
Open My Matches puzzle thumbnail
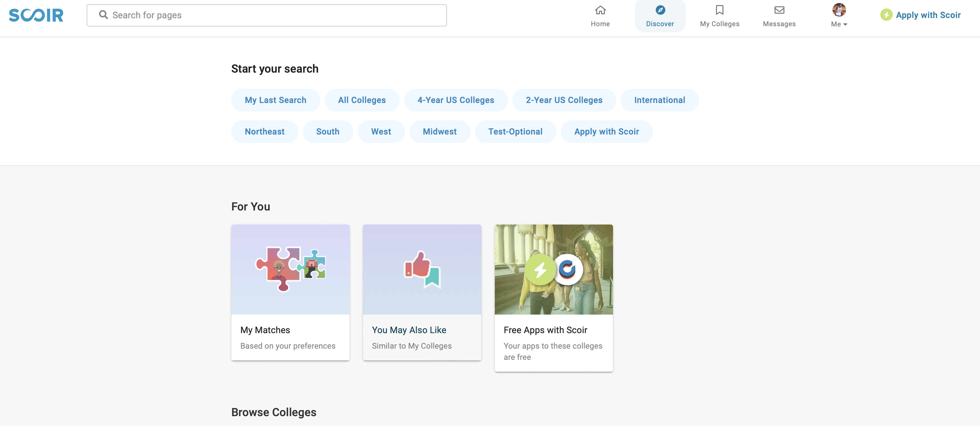click(x=290, y=269)
